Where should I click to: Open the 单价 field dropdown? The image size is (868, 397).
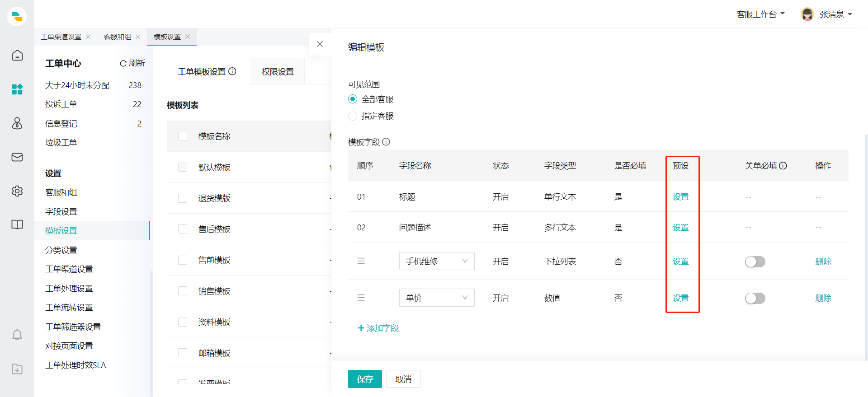click(x=437, y=298)
